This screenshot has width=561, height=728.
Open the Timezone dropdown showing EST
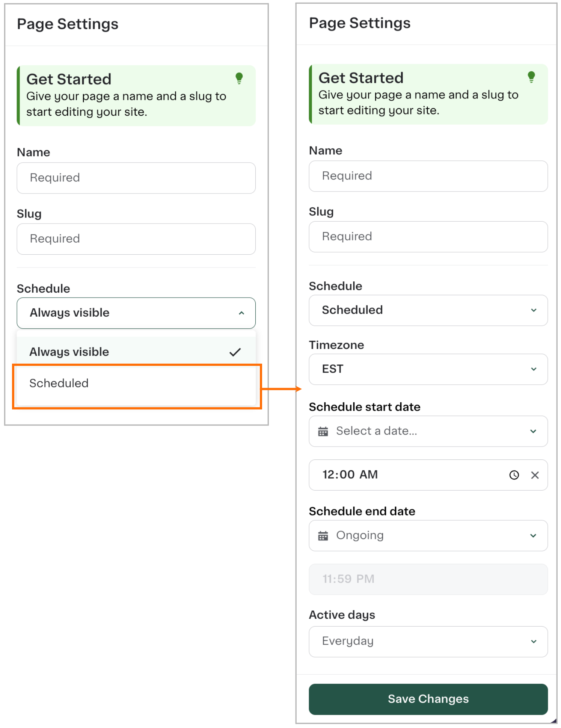pyautogui.click(x=428, y=369)
